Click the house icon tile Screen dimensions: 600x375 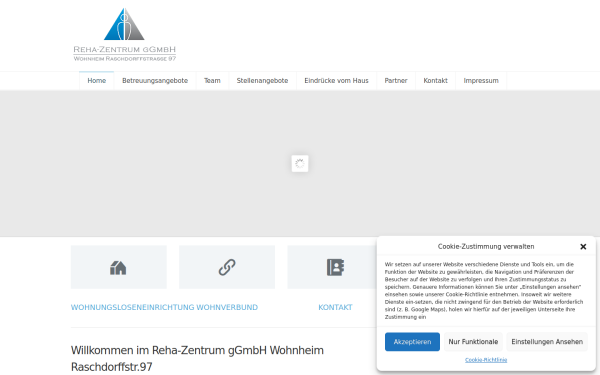click(x=119, y=267)
